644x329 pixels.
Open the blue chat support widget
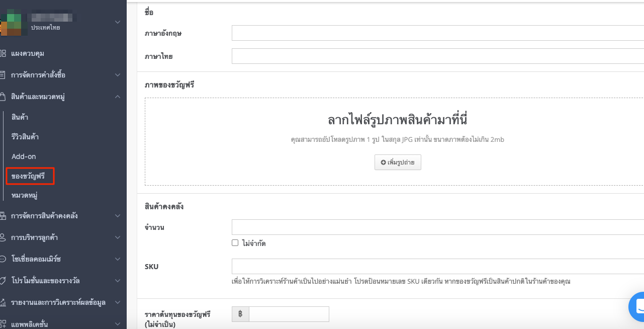click(x=637, y=306)
